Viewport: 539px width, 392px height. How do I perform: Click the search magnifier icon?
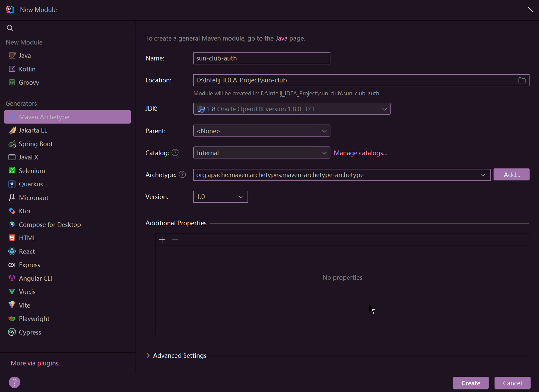click(x=10, y=28)
